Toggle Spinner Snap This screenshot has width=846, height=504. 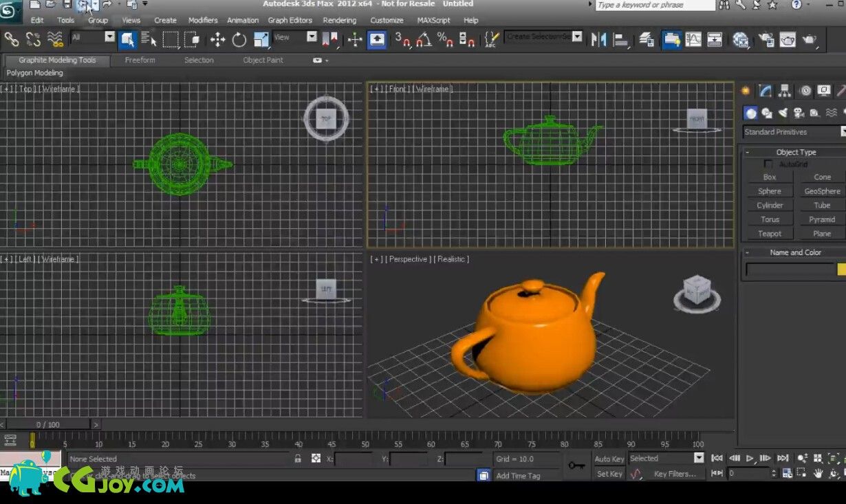click(x=467, y=39)
